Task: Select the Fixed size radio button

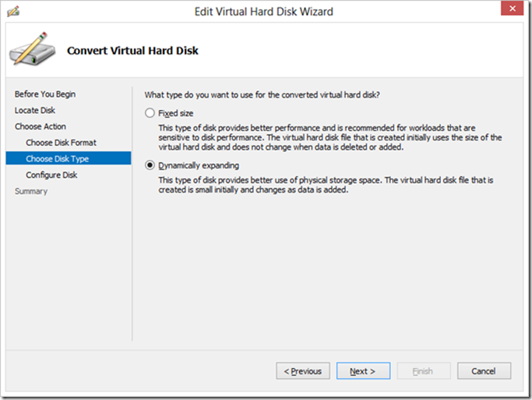Action: point(150,113)
